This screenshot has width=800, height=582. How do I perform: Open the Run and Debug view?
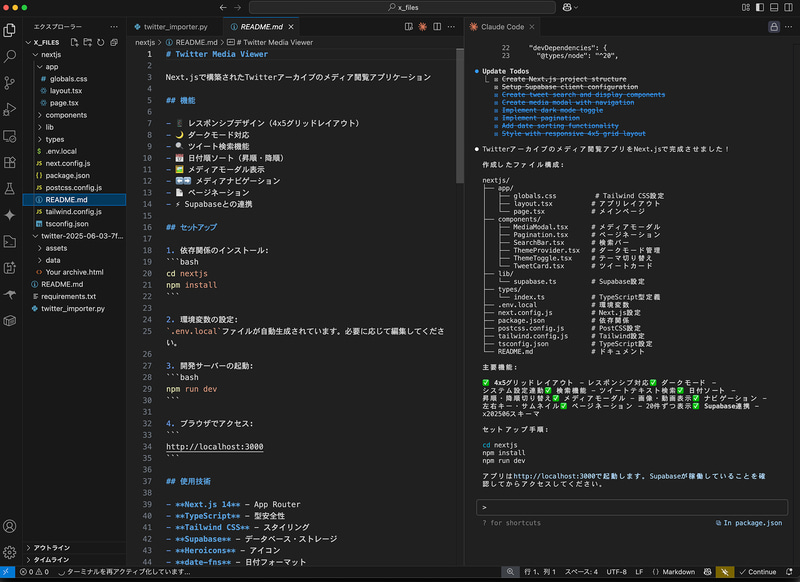(10, 108)
